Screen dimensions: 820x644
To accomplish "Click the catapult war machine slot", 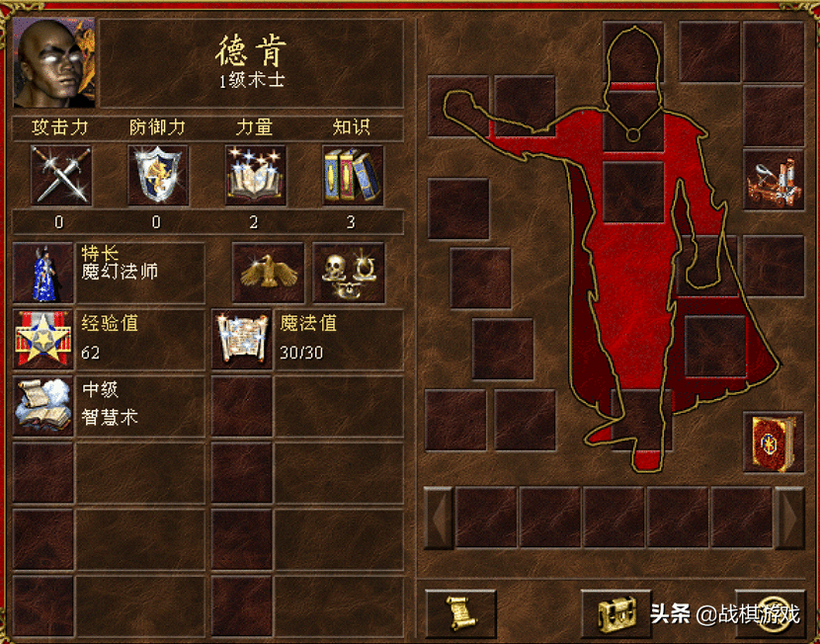I will pyautogui.click(x=774, y=180).
